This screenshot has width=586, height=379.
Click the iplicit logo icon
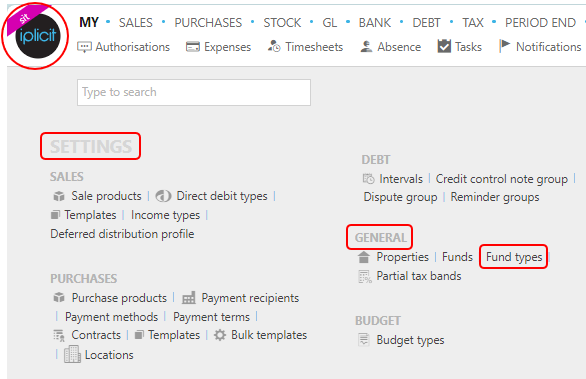(x=37, y=36)
